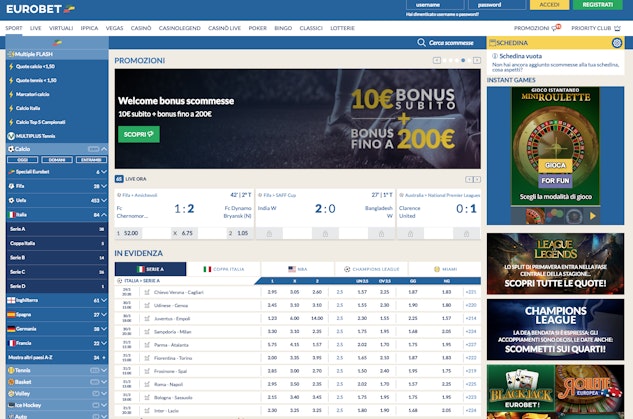The width and height of the screenshot is (633, 419).
Task: Click the basketball icon beside Basket
Action: [11, 382]
